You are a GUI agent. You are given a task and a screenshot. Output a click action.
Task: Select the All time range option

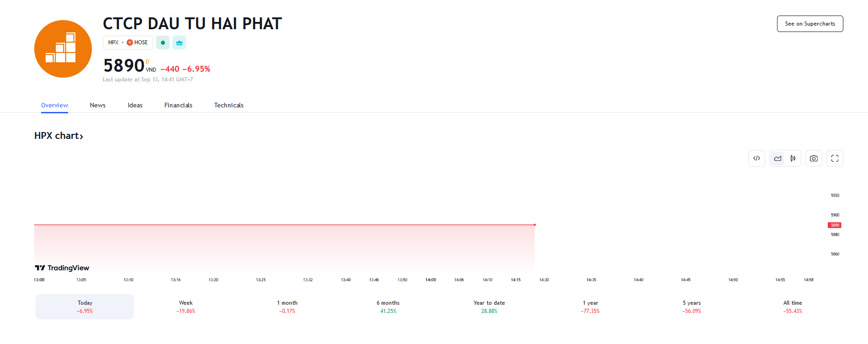(x=793, y=307)
